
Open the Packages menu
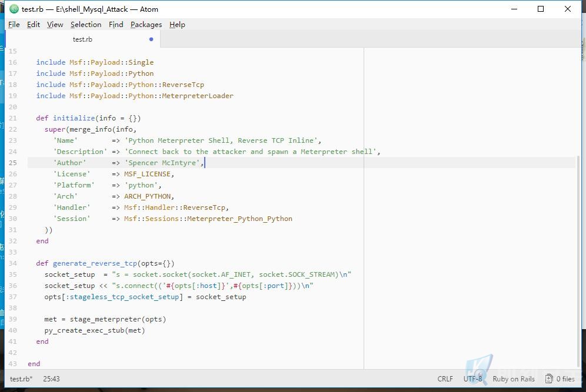tap(146, 25)
